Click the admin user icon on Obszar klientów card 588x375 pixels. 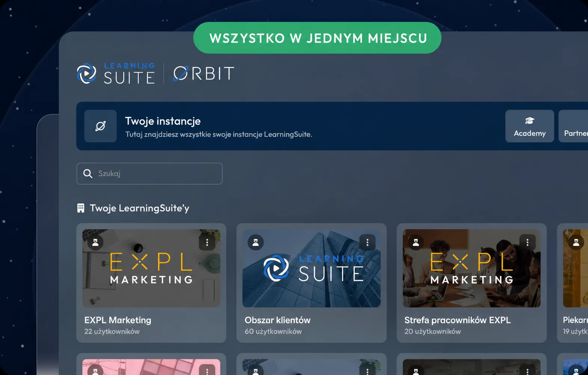click(256, 242)
